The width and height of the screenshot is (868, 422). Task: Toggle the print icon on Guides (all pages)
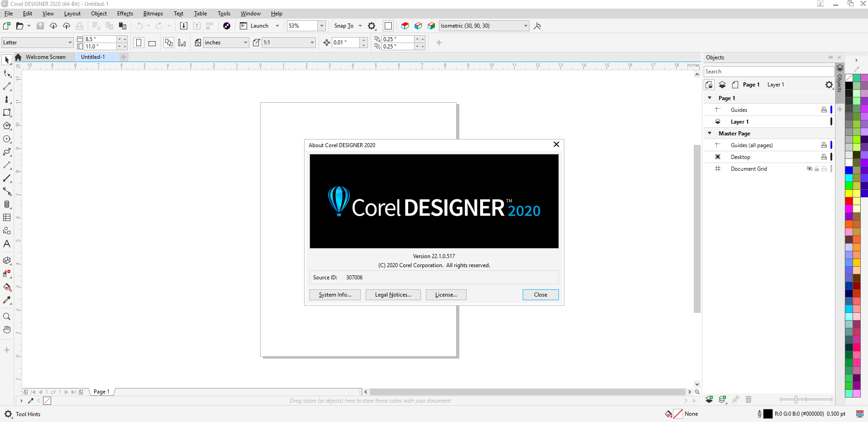pyautogui.click(x=824, y=145)
